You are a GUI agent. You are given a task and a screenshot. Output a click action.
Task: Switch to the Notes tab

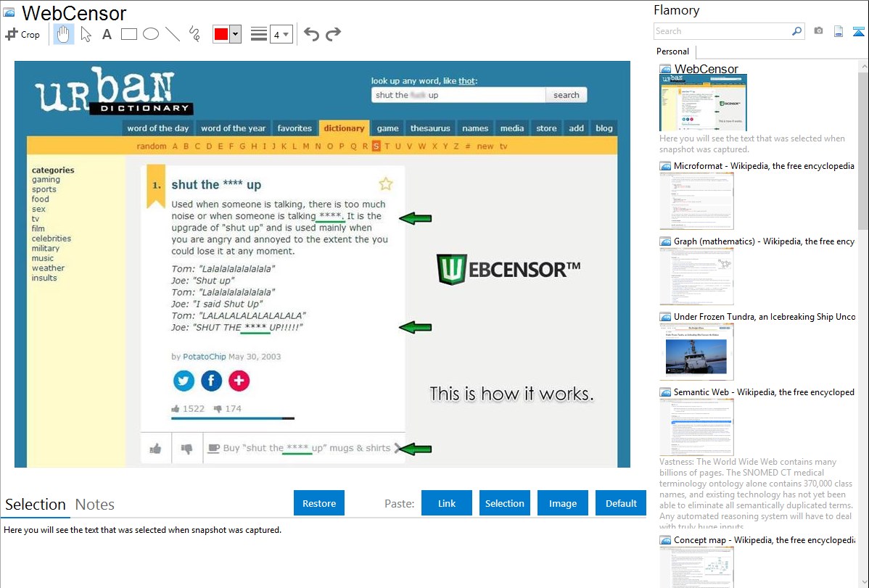[x=94, y=505]
